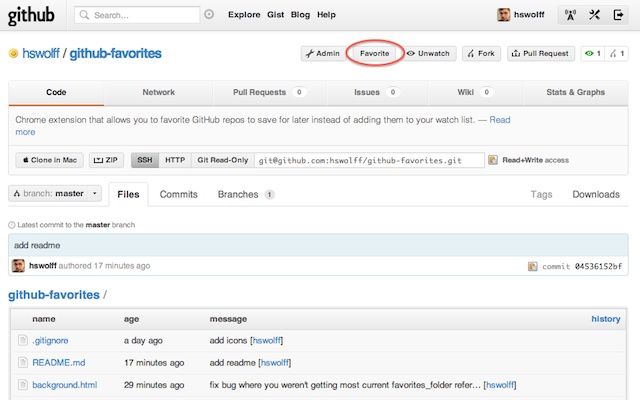
Task: Open the history link
Action: pyautogui.click(x=606, y=319)
